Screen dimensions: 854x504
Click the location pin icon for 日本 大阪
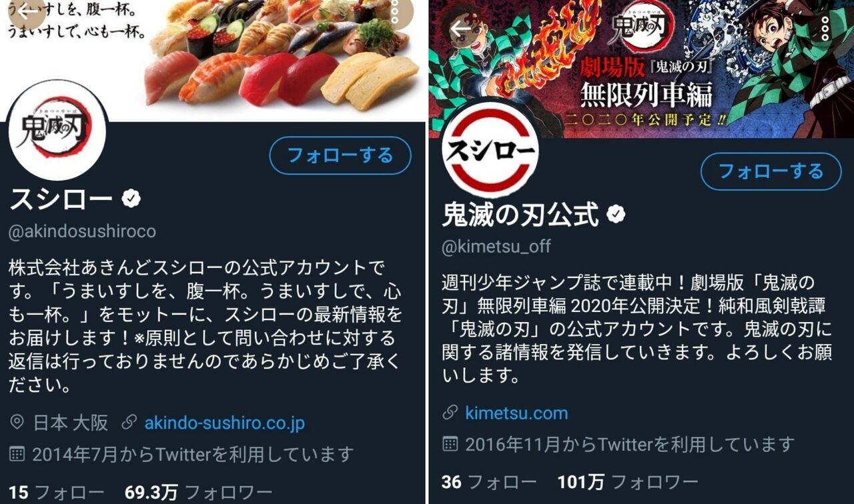17,422
